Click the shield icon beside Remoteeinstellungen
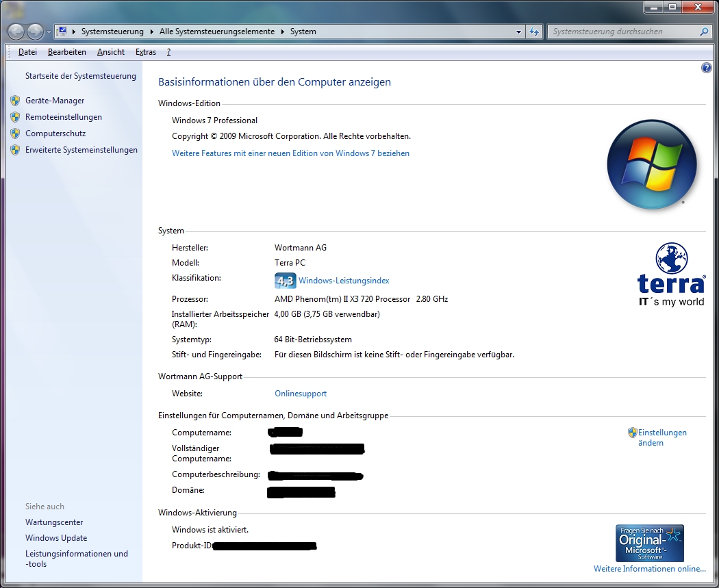719x588 pixels. tap(15, 117)
